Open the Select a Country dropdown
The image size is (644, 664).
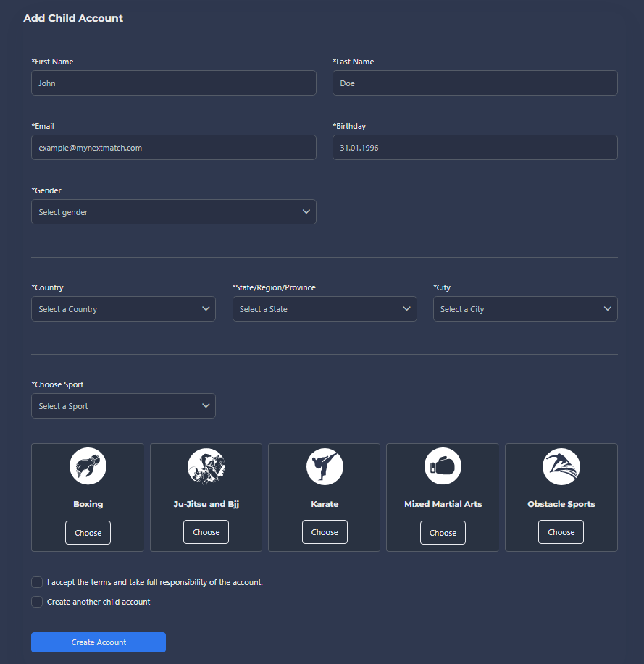click(123, 308)
